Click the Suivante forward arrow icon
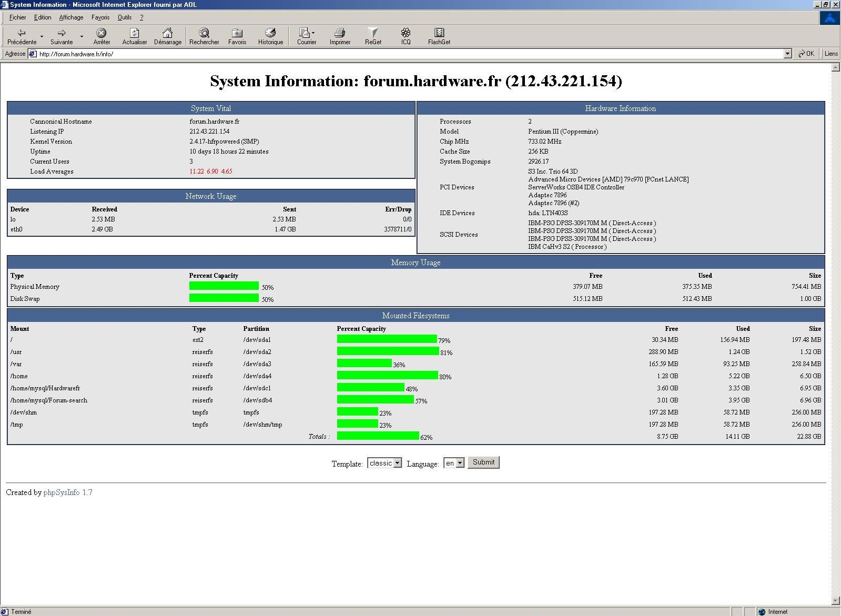This screenshot has width=841, height=616. tap(62, 33)
